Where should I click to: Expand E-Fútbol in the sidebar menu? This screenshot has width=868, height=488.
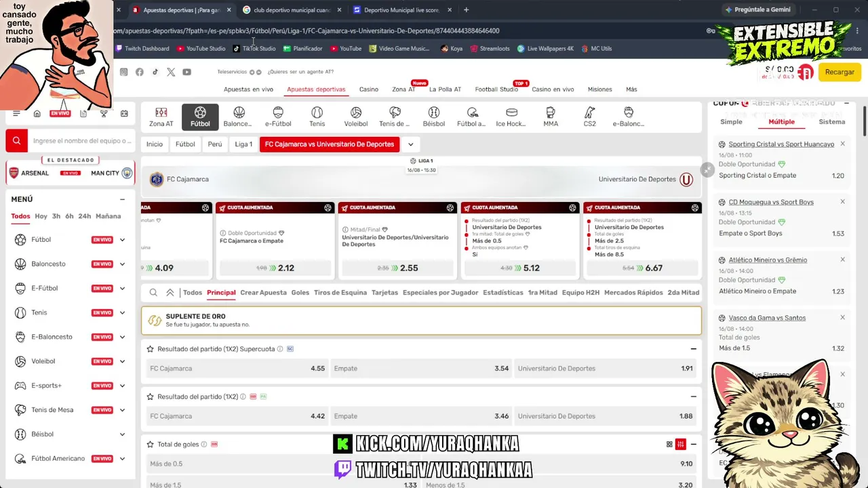pos(122,289)
